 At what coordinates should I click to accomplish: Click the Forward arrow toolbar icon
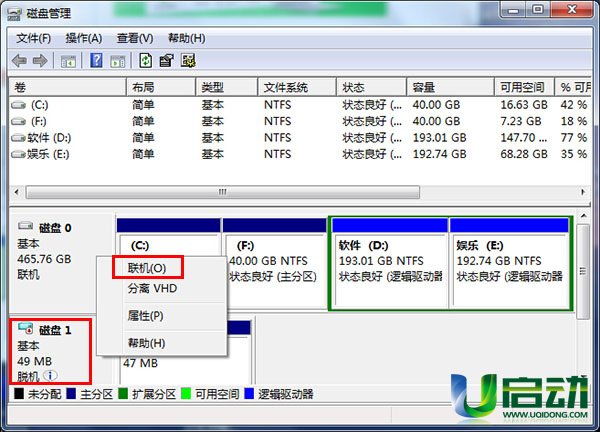coord(40,60)
